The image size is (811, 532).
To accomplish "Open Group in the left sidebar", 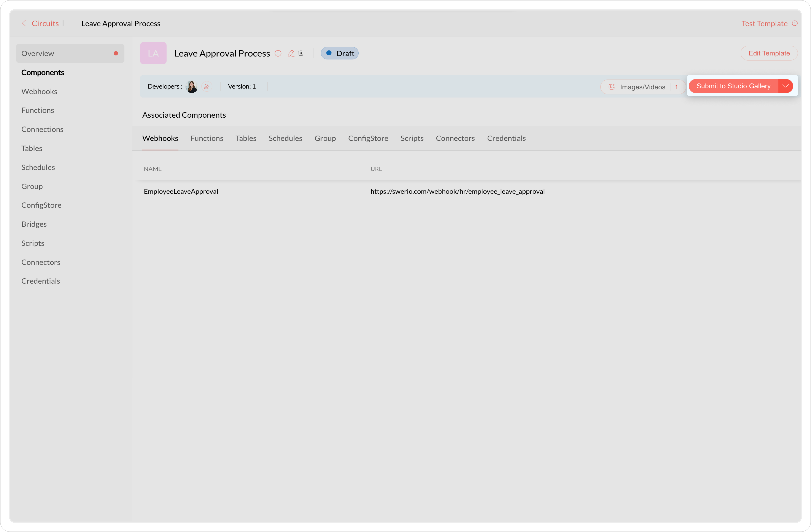I will pos(32,186).
